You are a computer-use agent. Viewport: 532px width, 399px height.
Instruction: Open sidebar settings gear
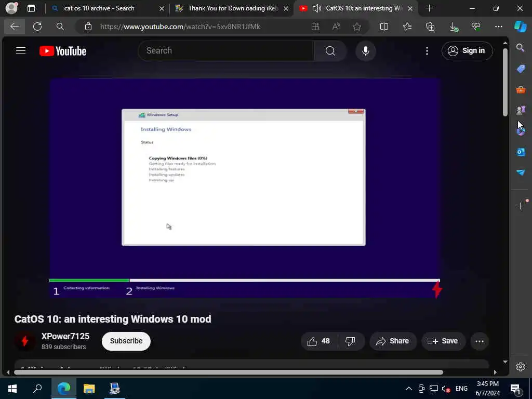click(x=521, y=367)
